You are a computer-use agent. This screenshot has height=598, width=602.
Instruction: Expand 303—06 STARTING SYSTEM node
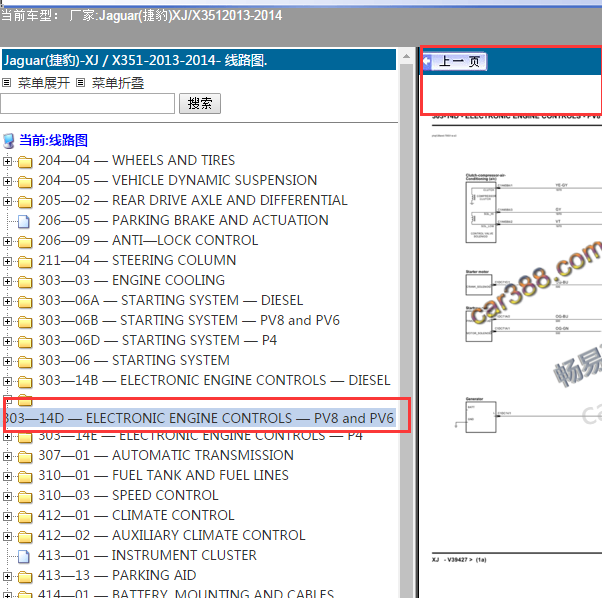(7, 361)
